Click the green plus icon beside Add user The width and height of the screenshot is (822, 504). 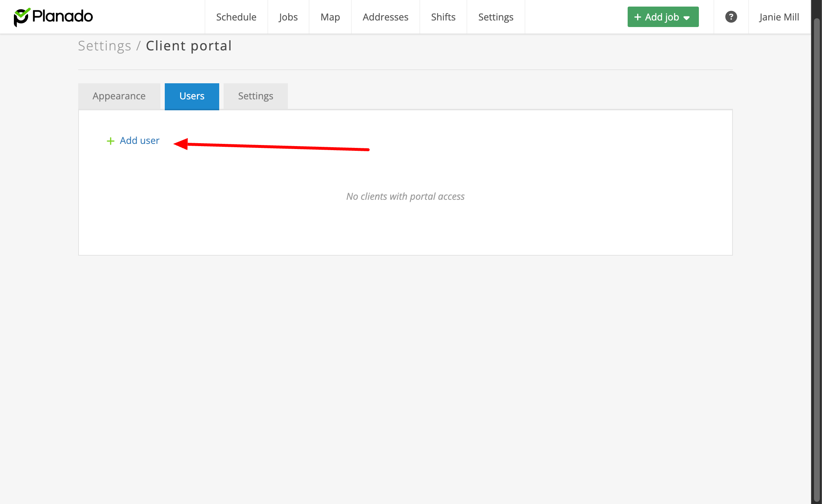click(x=110, y=141)
